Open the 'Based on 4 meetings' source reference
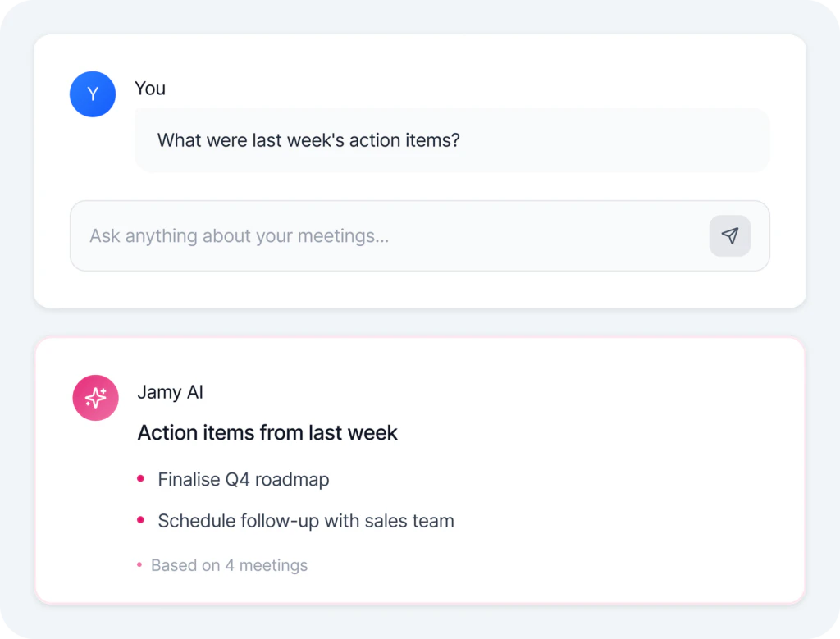840x639 pixels. click(229, 564)
